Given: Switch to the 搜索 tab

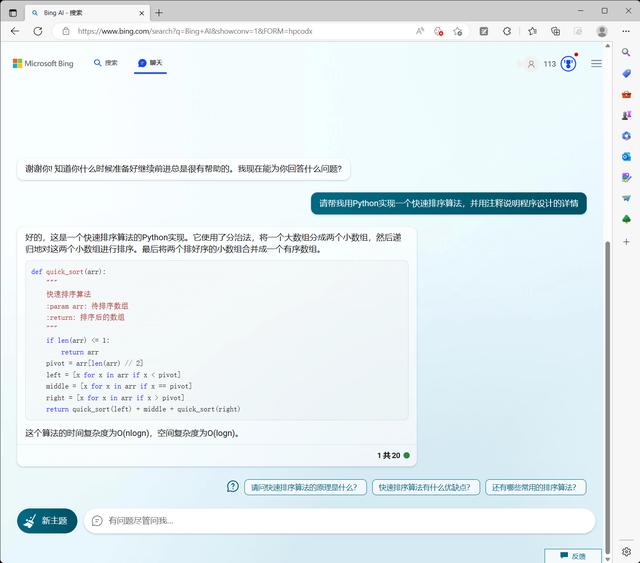Looking at the screenshot, I should click(105, 63).
